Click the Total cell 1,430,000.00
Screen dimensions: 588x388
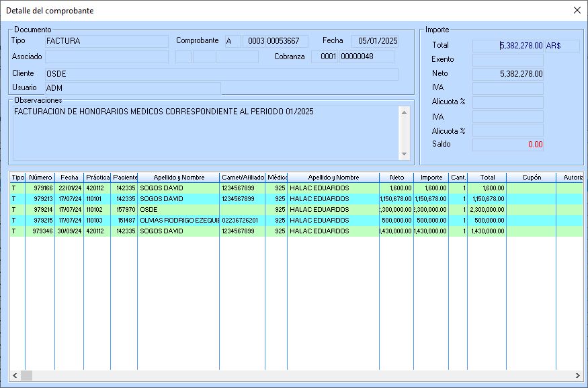tap(487, 231)
